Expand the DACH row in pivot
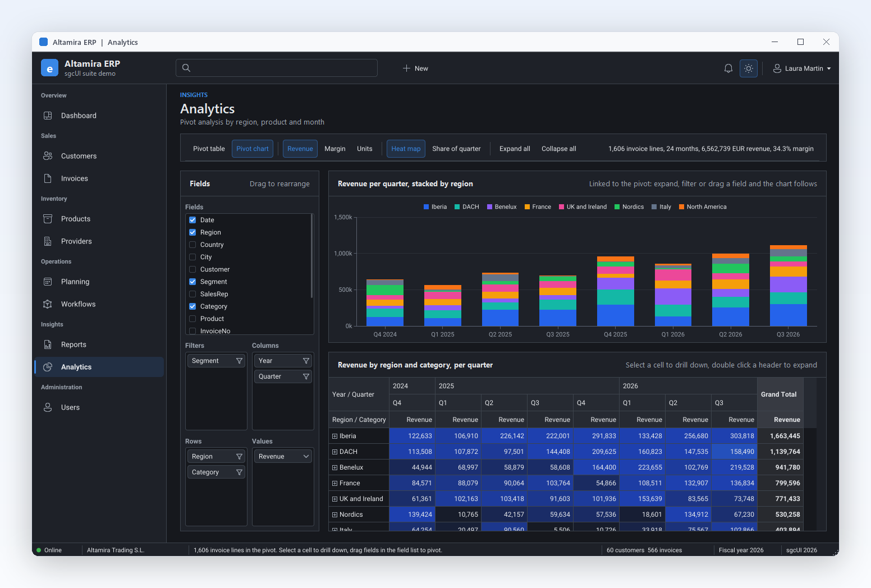Viewport: 871px width, 588px height. point(335,452)
